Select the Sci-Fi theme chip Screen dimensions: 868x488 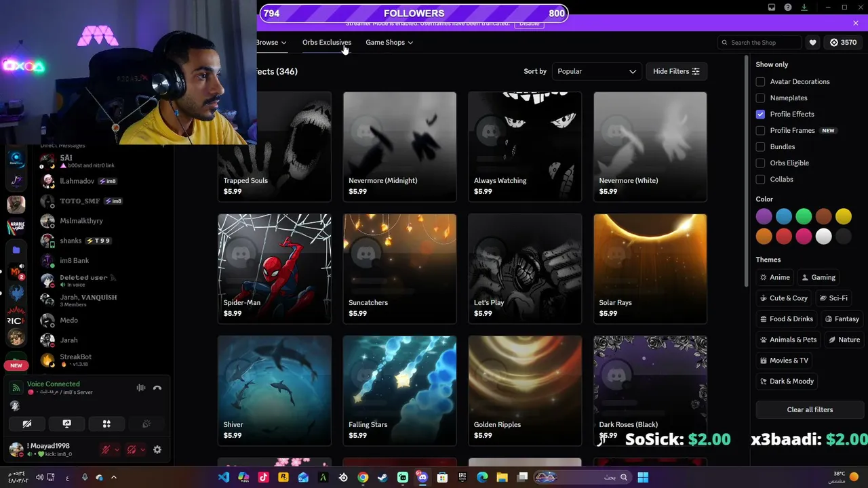point(833,298)
